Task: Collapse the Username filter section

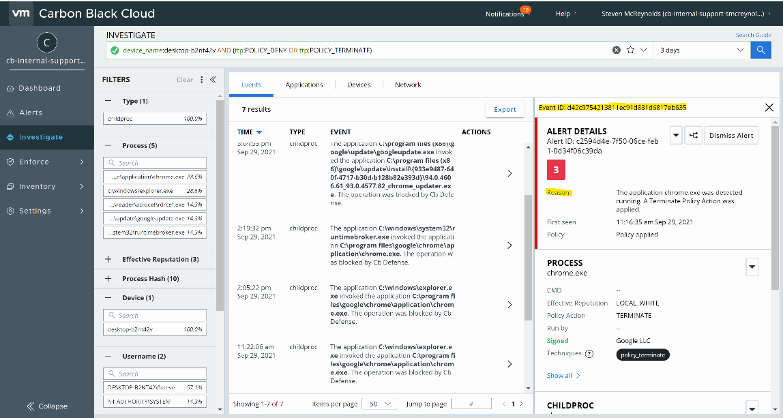Action: tap(108, 357)
